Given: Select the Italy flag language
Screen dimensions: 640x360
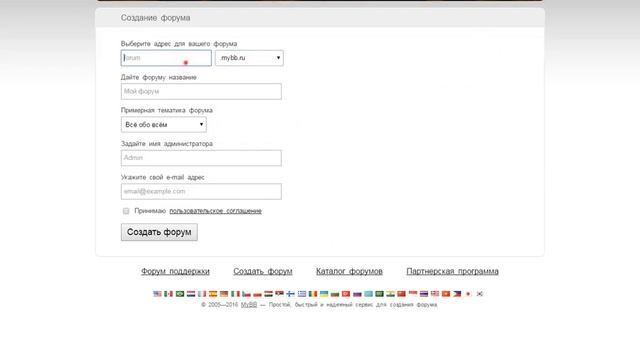Looking at the screenshot, I should 236,294.
